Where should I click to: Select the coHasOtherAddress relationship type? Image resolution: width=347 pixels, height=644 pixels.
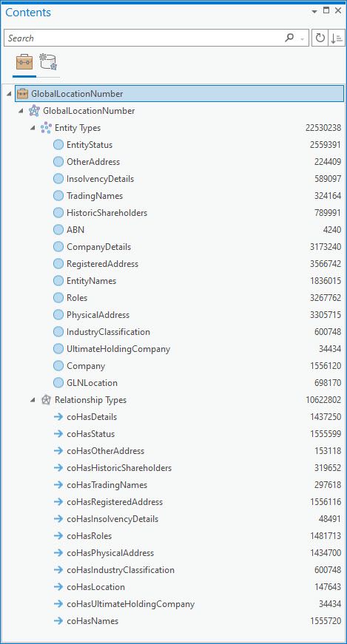[x=106, y=451]
